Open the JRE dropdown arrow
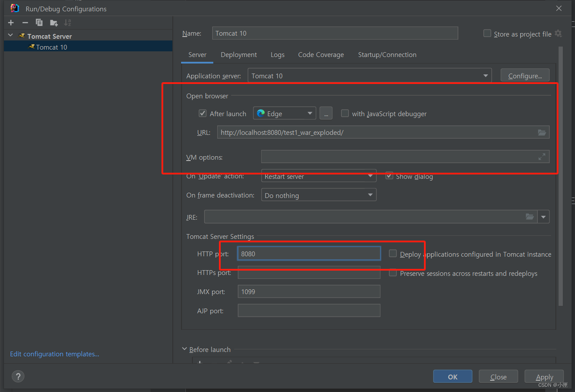575x392 pixels. [x=543, y=217]
